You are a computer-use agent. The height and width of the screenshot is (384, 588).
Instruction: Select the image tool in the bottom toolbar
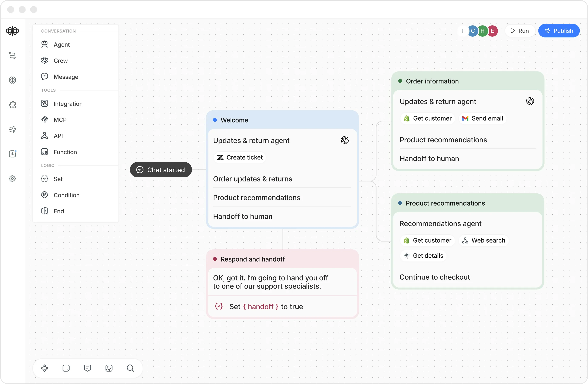pos(109,368)
